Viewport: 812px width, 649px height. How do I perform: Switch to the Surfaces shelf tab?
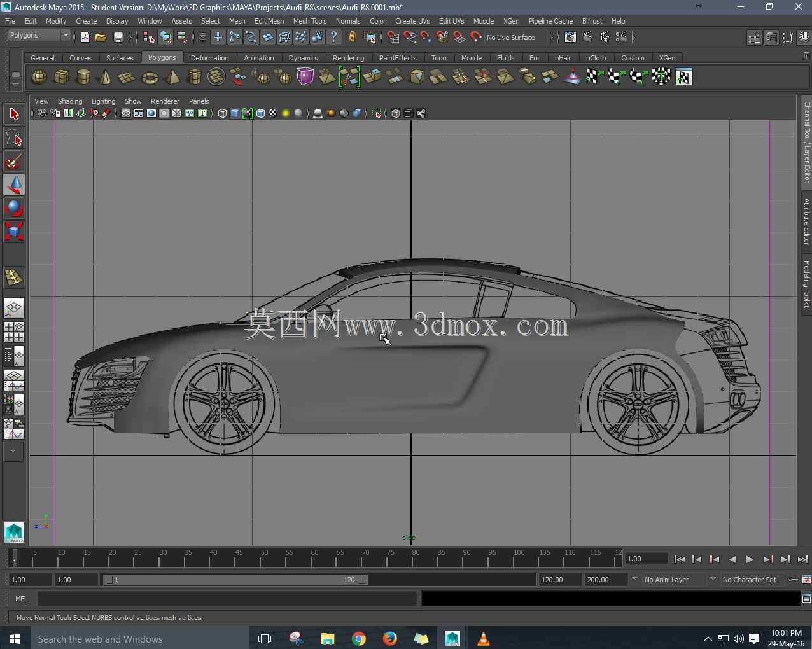tap(120, 58)
